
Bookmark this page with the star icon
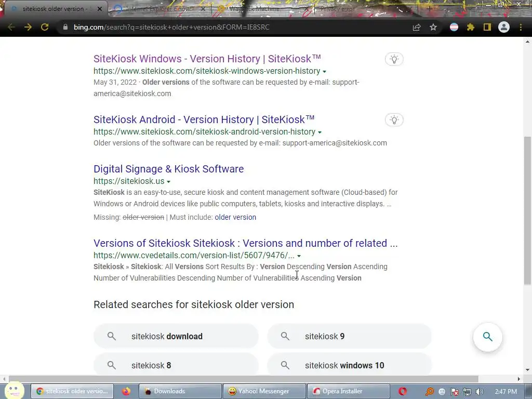point(433,27)
